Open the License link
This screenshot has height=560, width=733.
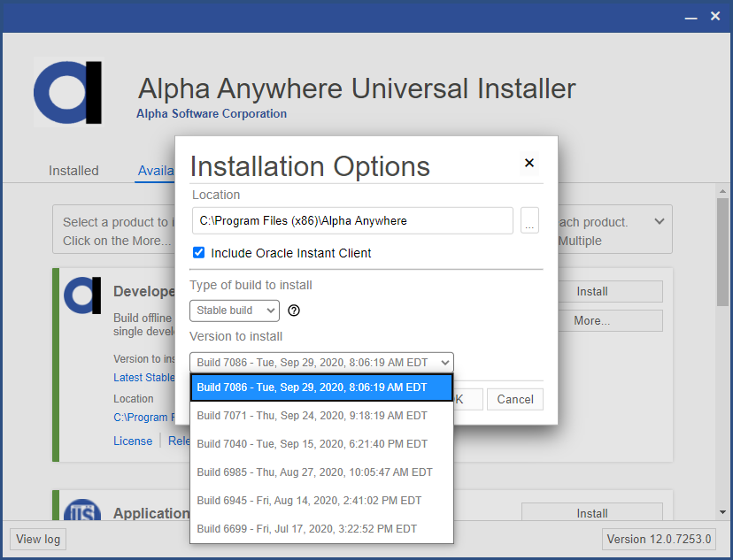133,441
